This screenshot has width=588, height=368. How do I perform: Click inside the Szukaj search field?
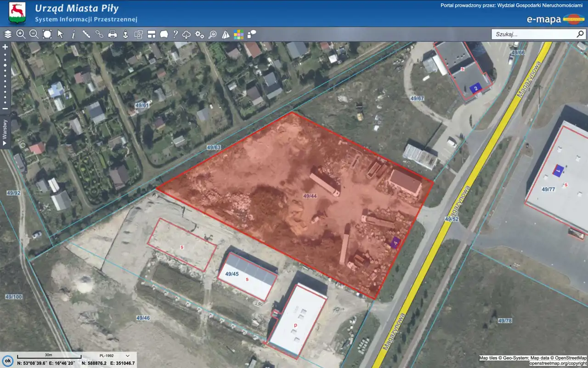[533, 34]
